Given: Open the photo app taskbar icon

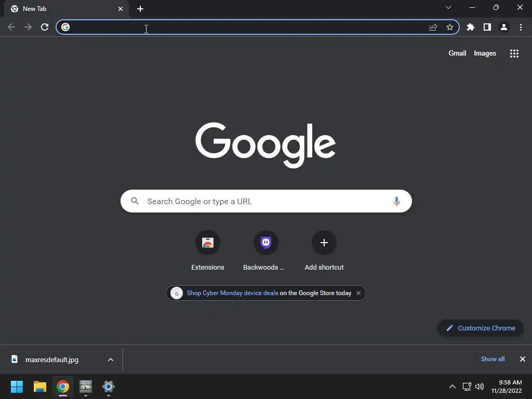Looking at the screenshot, I should pyautogui.click(x=86, y=387).
